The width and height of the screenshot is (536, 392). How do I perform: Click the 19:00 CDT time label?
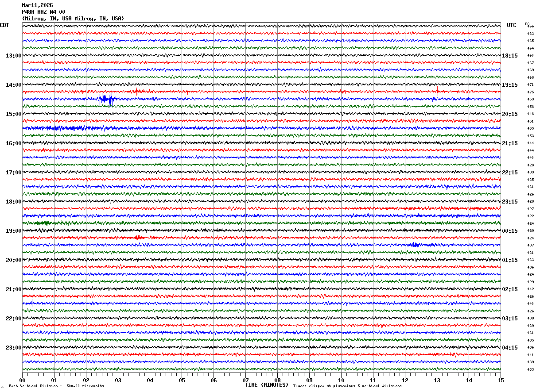pos(14,231)
